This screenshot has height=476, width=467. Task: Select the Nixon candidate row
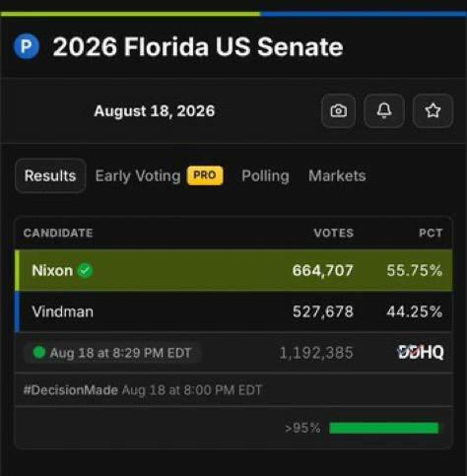233,270
